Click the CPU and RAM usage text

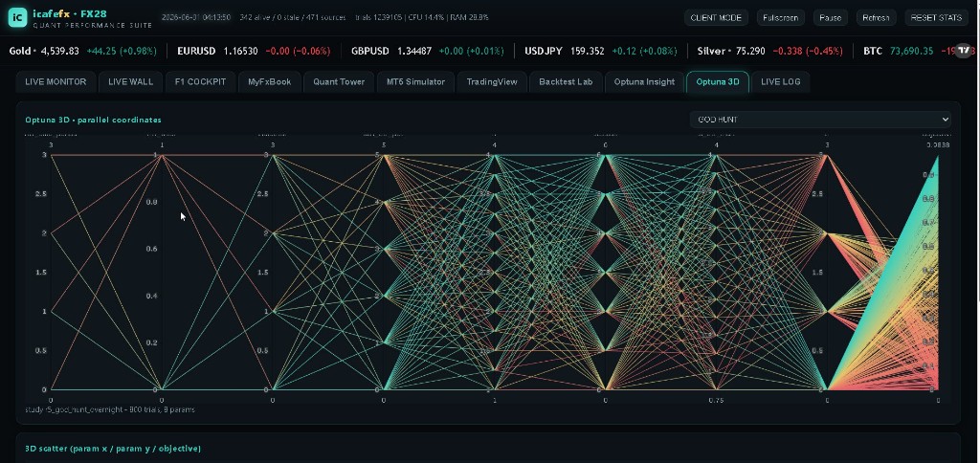(448, 17)
